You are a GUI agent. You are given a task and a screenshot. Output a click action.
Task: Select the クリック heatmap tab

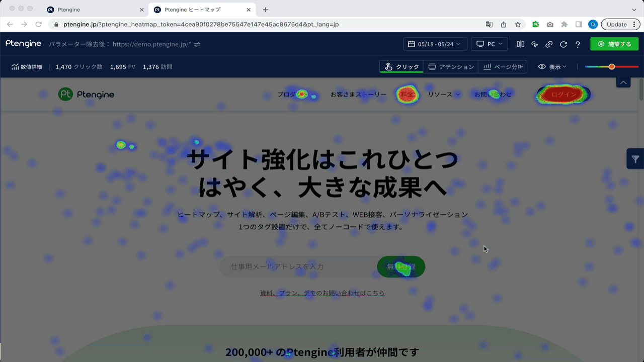coord(401,67)
